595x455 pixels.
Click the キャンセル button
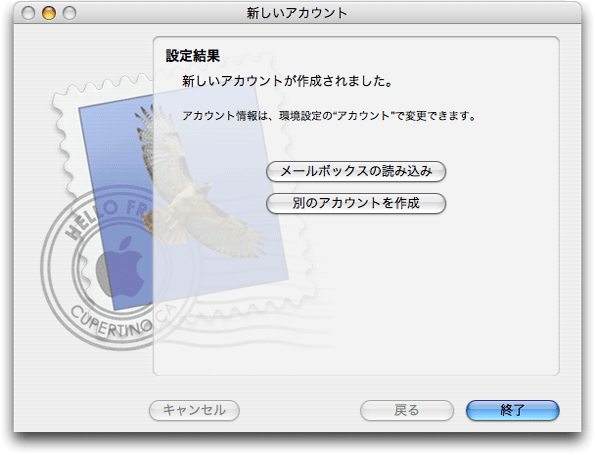(194, 410)
